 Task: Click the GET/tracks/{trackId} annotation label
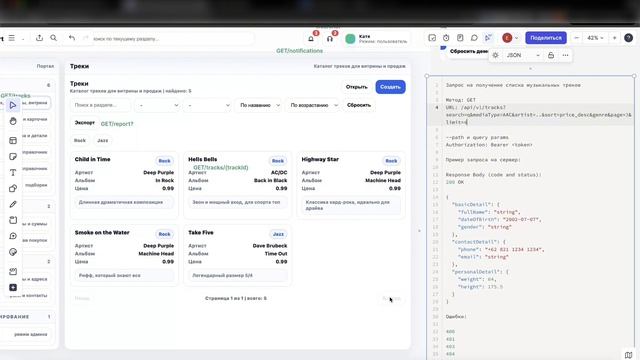tap(220, 167)
